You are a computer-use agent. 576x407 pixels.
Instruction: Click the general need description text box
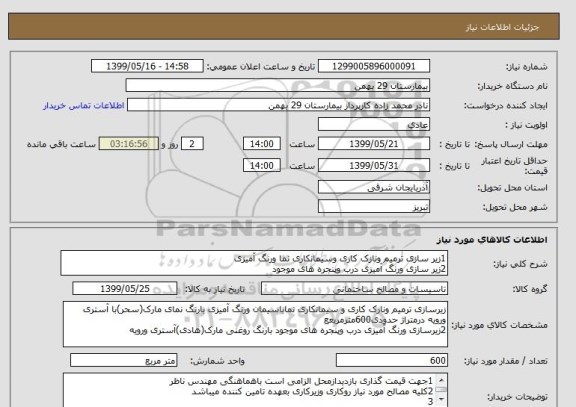click(x=254, y=263)
